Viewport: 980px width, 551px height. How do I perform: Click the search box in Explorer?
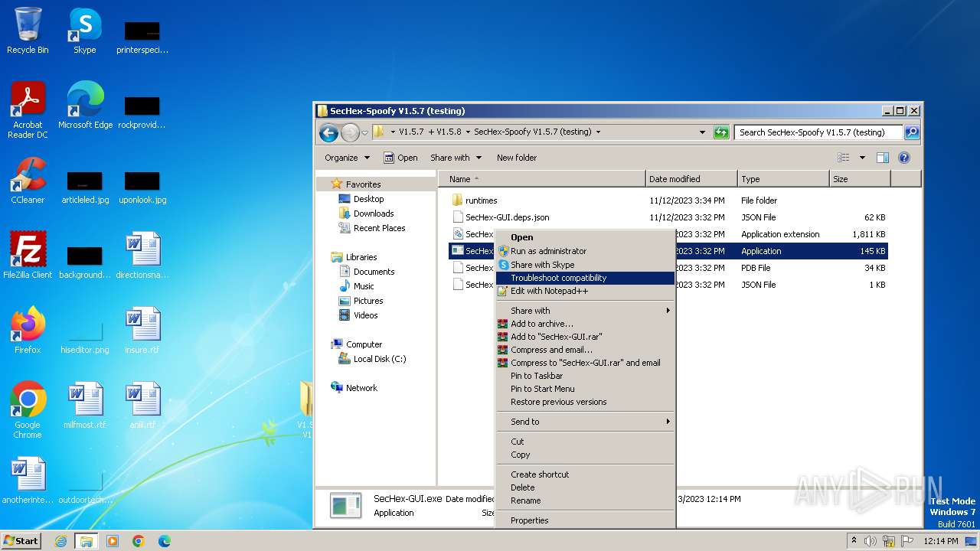coord(818,132)
